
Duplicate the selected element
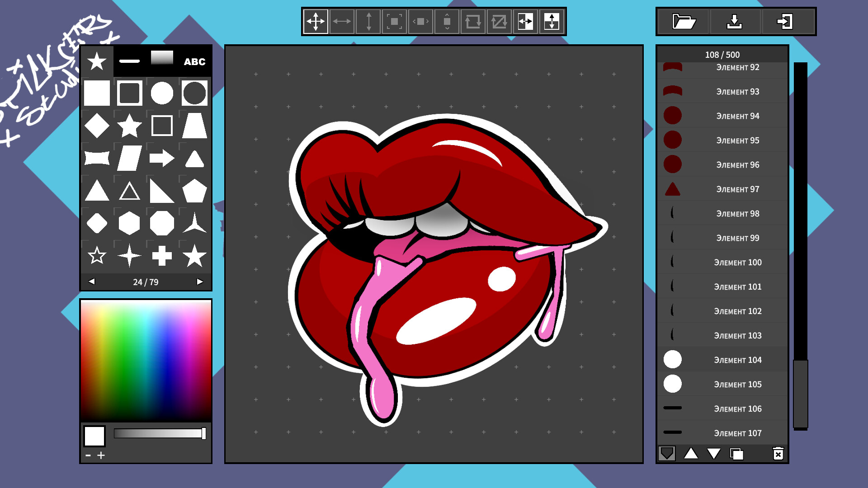pos(737,455)
